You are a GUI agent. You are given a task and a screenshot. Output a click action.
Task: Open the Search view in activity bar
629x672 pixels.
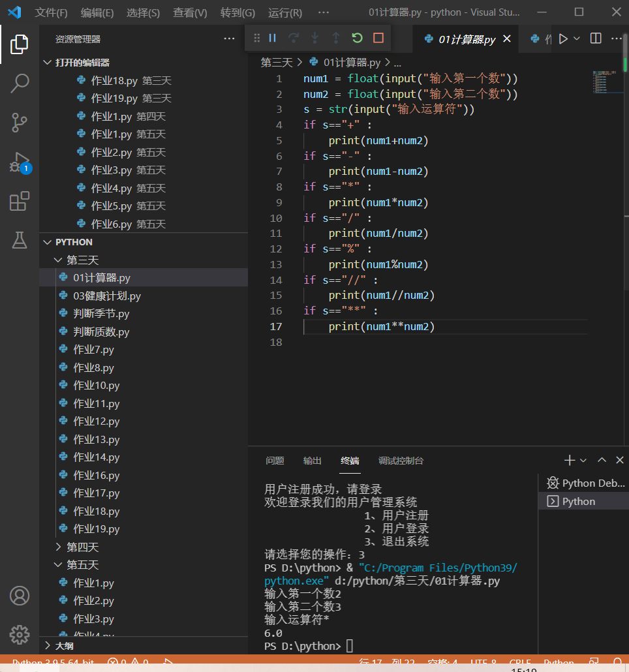pos(20,83)
